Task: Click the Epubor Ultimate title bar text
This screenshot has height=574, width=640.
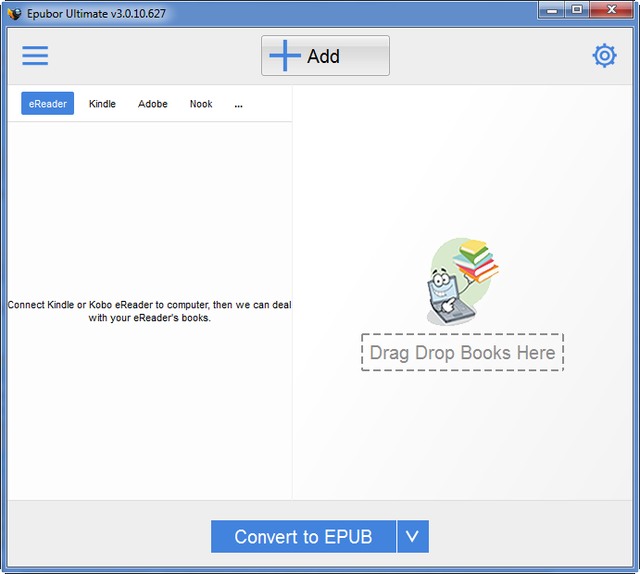Action: [84, 13]
